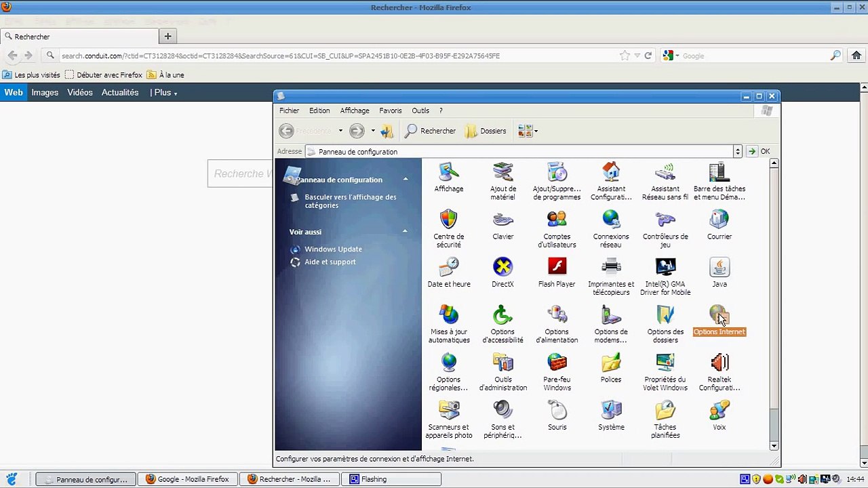
Task: Open Options d'accessibilité icon
Action: [x=502, y=324]
